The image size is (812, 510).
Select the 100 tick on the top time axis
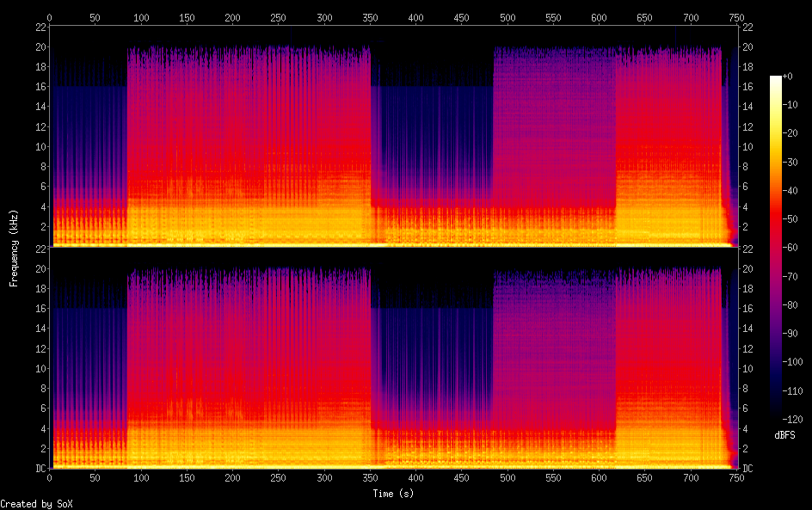tap(141, 17)
